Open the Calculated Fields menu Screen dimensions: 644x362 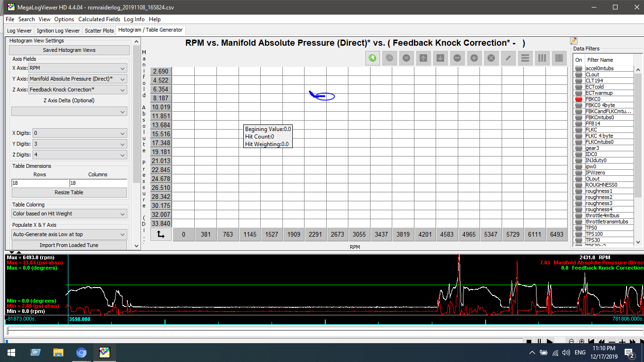click(x=99, y=19)
